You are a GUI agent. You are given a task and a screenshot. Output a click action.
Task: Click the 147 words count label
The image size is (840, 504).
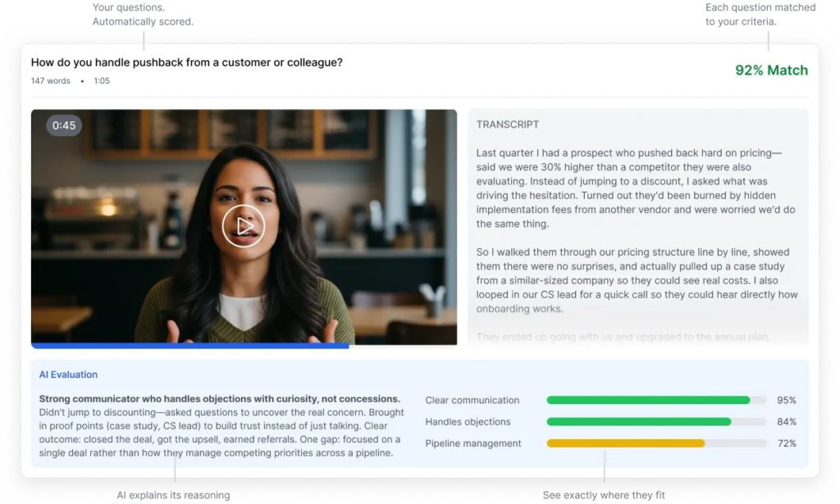pos(51,81)
